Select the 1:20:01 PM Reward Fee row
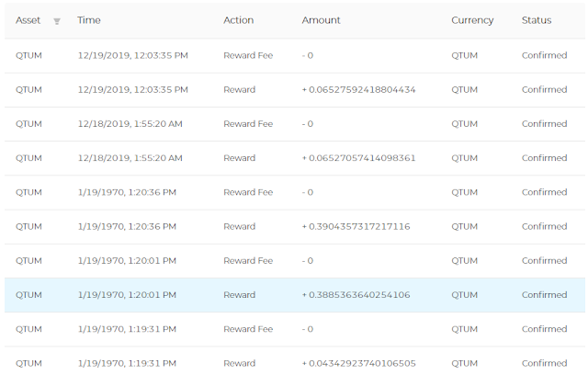The width and height of the screenshot is (588, 375). 295,261
